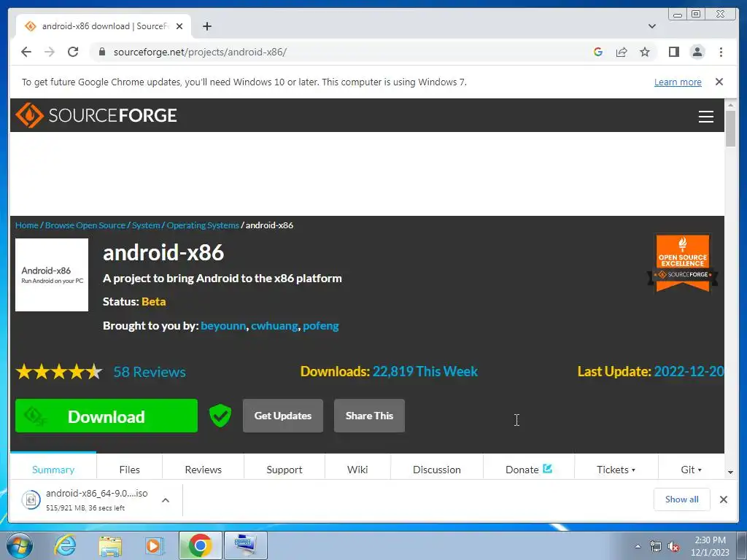Go back using the browser back arrow
The height and width of the screenshot is (560, 747).
[x=26, y=52]
